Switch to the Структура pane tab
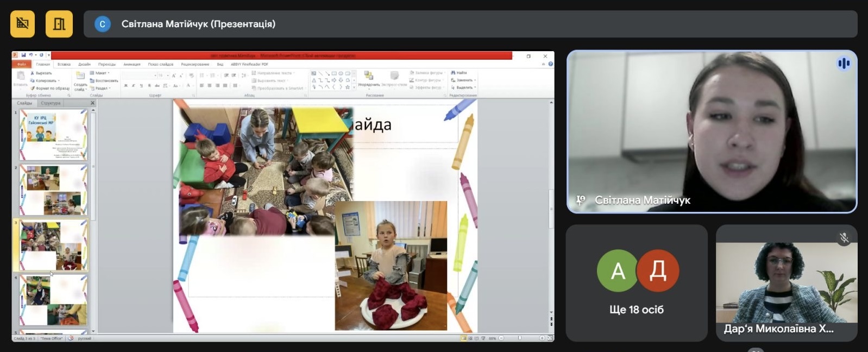Screen dimensions: 868x352 51,103
